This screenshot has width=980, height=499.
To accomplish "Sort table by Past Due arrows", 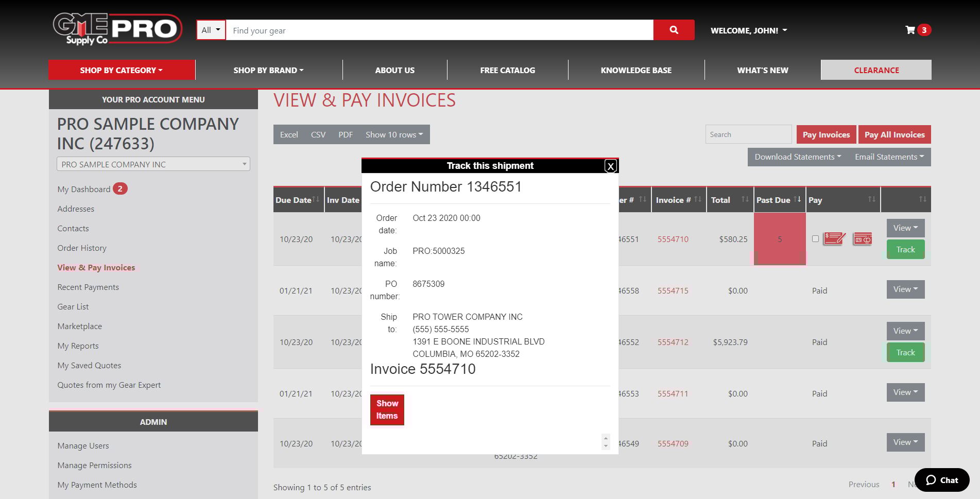I will [797, 199].
